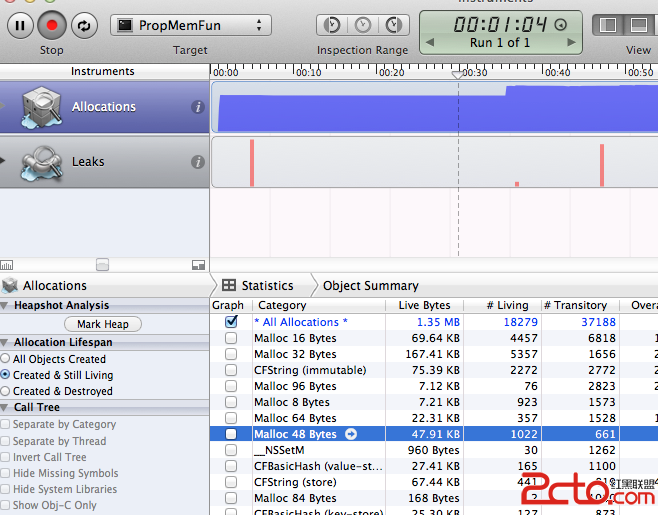Check the graph box for Malloc 48 Bytes
Viewport: 658px width, 515px height.
[231, 434]
